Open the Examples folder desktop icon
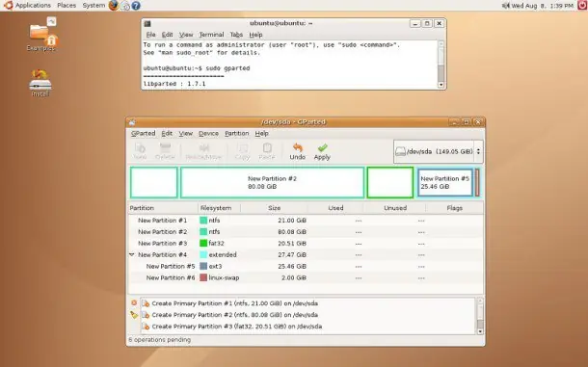588x367 pixels. [42, 34]
